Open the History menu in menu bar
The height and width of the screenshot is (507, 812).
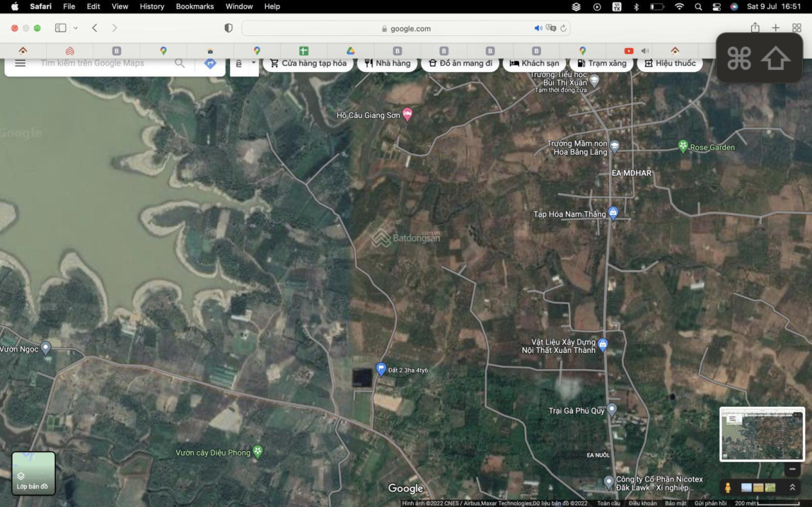(x=151, y=6)
